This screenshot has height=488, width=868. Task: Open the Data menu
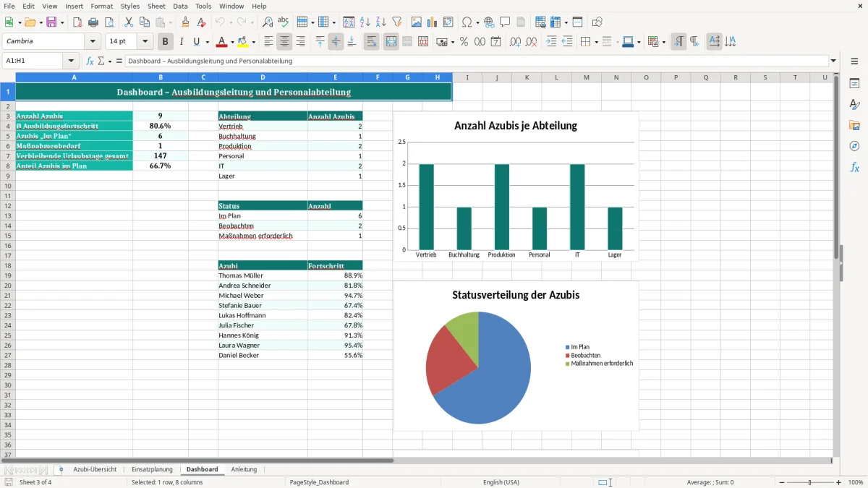tap(180, 6)
